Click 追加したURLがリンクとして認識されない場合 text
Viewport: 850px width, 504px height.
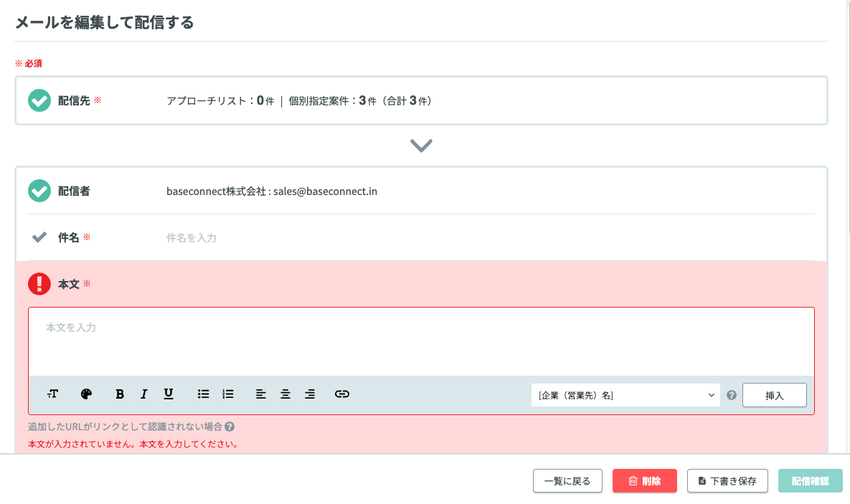coord(126,427)
